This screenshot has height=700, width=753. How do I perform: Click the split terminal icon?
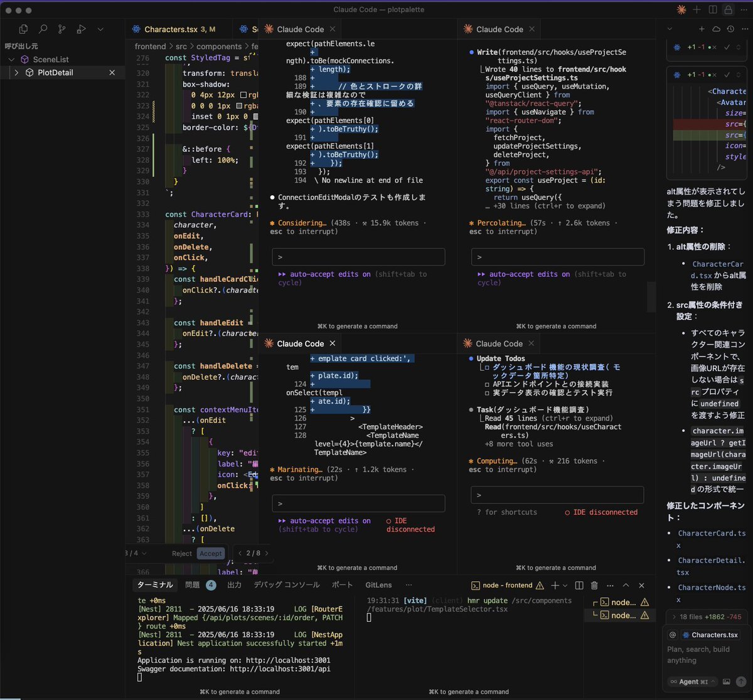point(579,585)
